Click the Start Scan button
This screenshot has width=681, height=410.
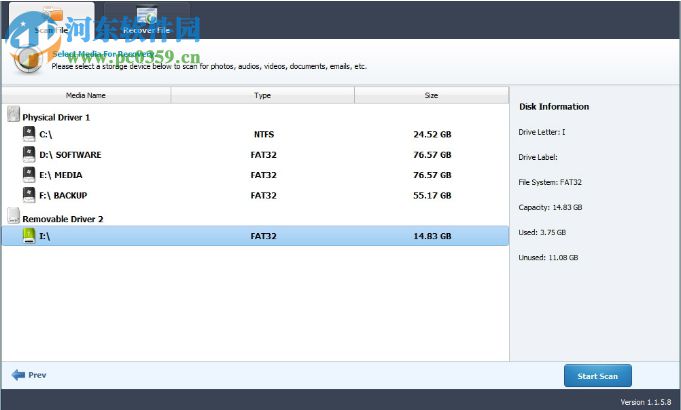coord(598,376)
